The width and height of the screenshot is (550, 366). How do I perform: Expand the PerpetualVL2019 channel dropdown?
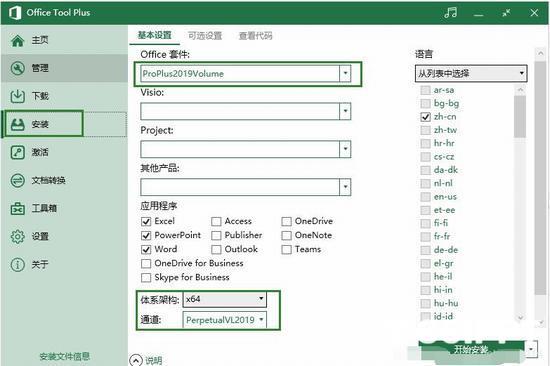224,320
